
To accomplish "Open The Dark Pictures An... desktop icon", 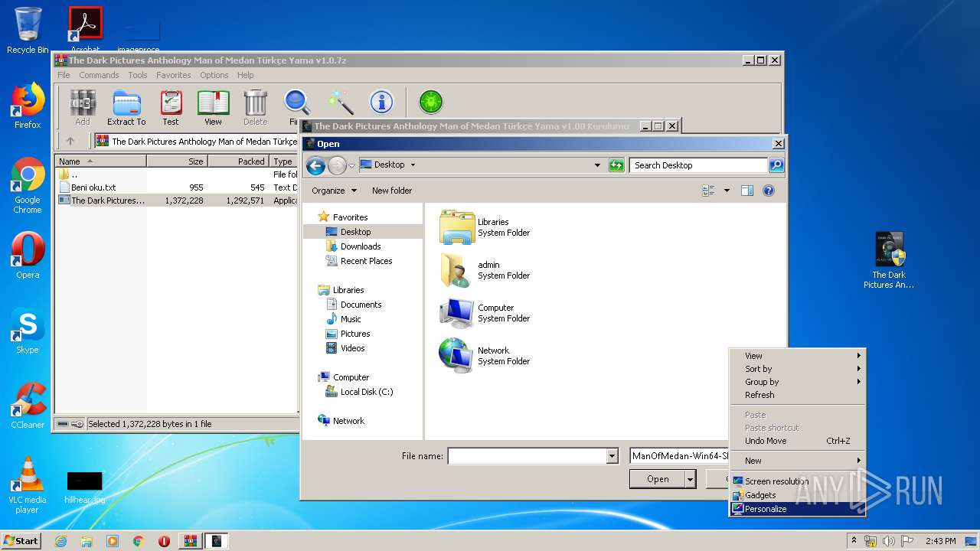I will (889, 261).
